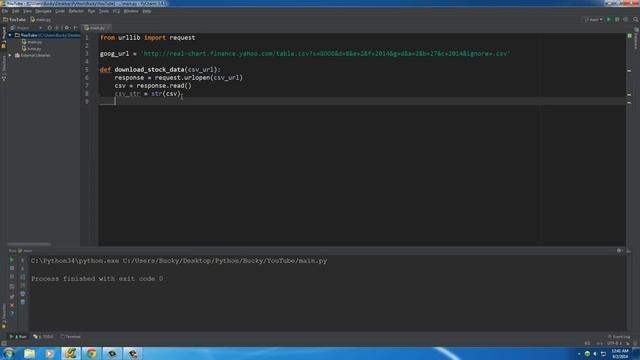Open Google Chrome from taskbar
Image resolution: width=640 pixels, height=360 pixels.
pos(91,353)
